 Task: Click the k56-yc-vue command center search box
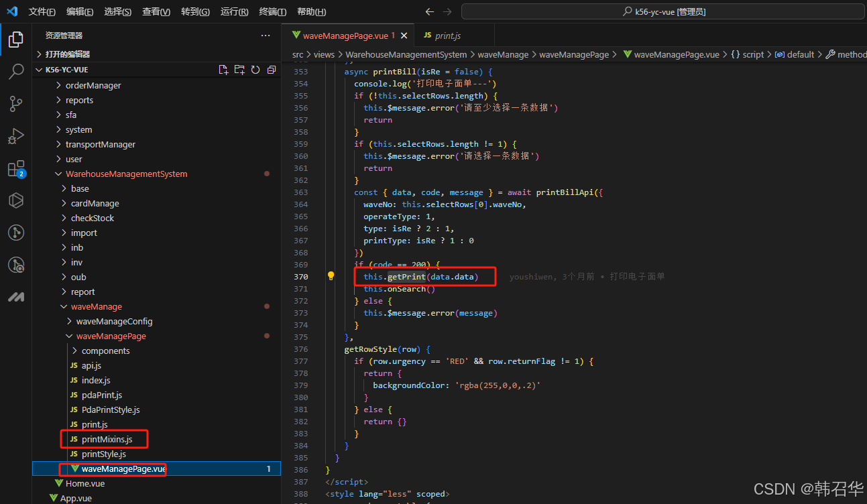[x=662, y=11]
